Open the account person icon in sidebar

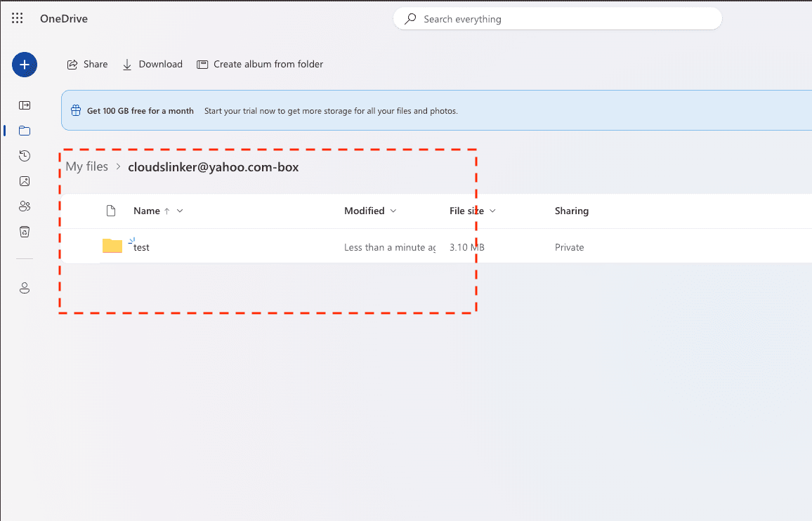point(25,288)
